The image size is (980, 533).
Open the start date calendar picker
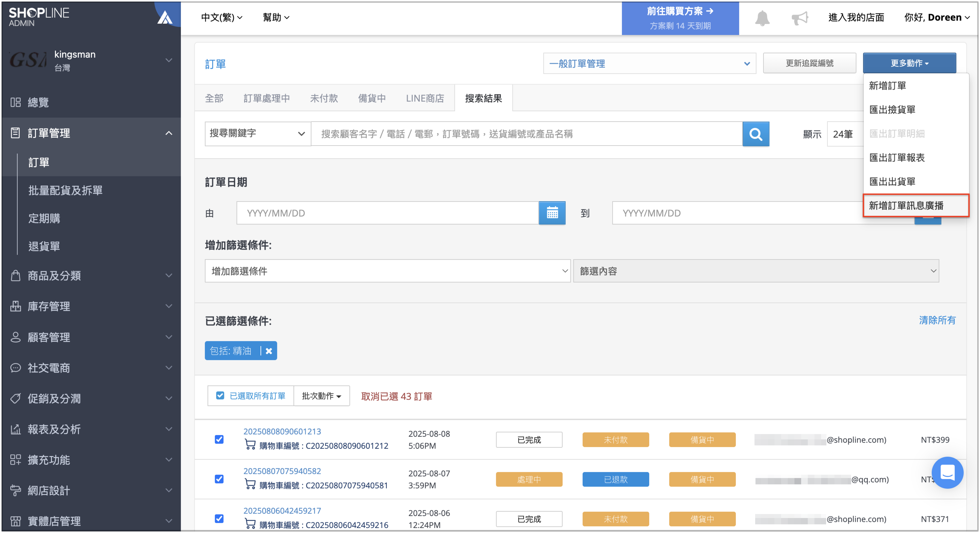(552, 213)
